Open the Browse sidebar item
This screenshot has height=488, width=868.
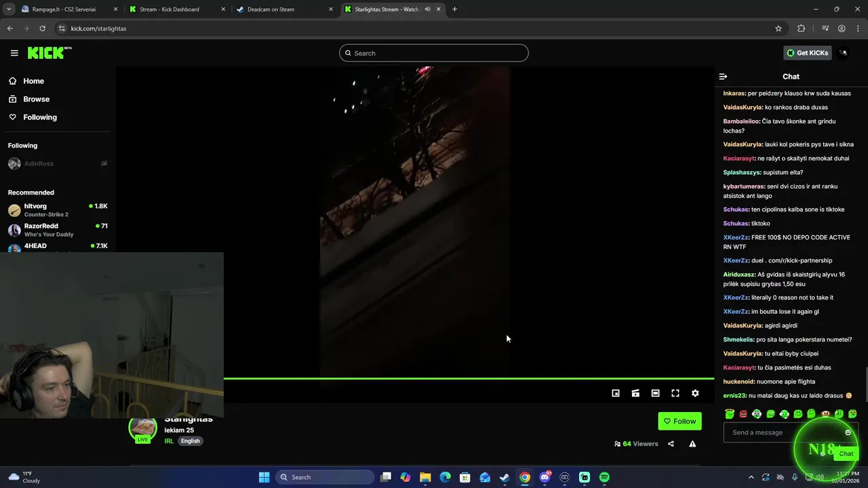tap(36, 99)
